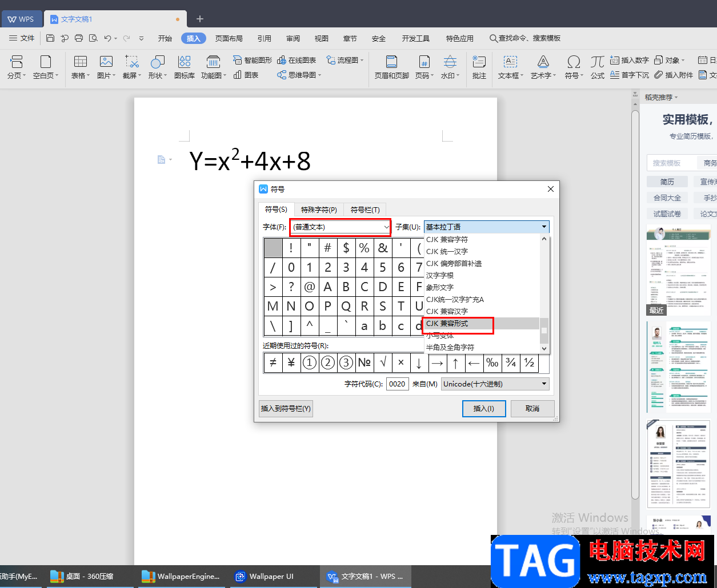
Task: Click the 水印 watermark icon
Action: [450, 62]
